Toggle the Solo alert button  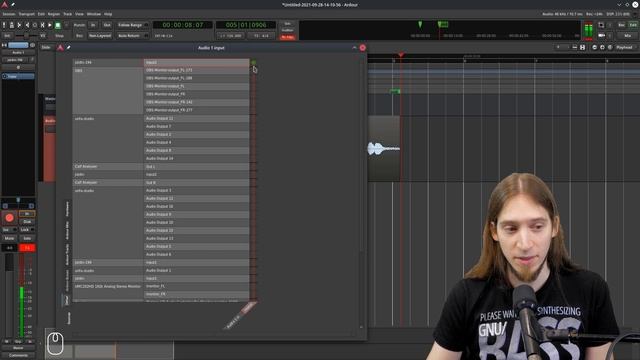[287, 24]
